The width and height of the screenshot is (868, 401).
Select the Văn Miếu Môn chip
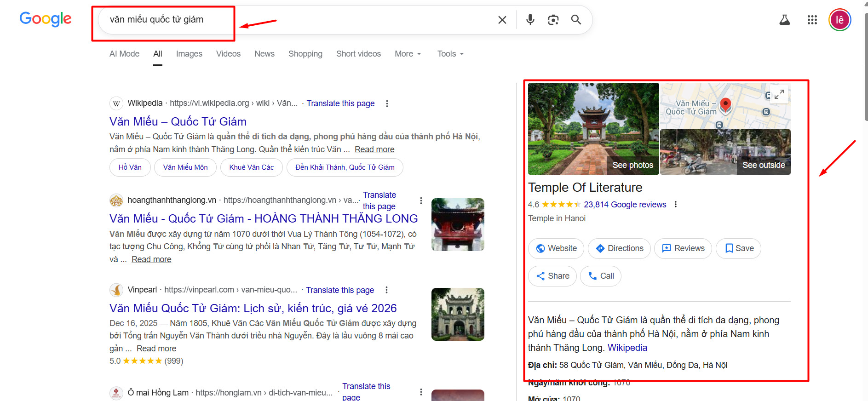point(185,167)
